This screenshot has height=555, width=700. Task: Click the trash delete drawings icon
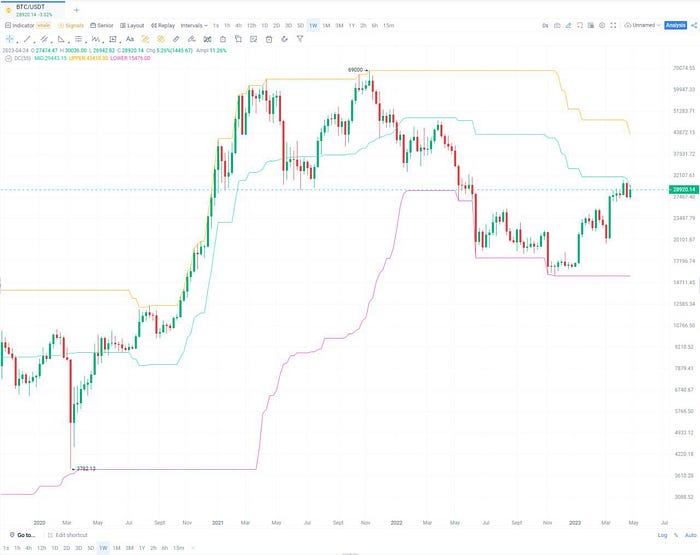(x=269, y=39)
